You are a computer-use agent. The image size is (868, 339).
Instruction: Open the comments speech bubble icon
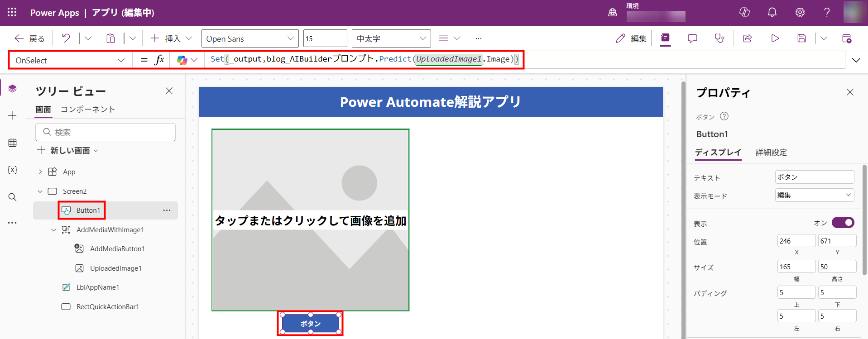pyautogui.click(x=692, y=38)
